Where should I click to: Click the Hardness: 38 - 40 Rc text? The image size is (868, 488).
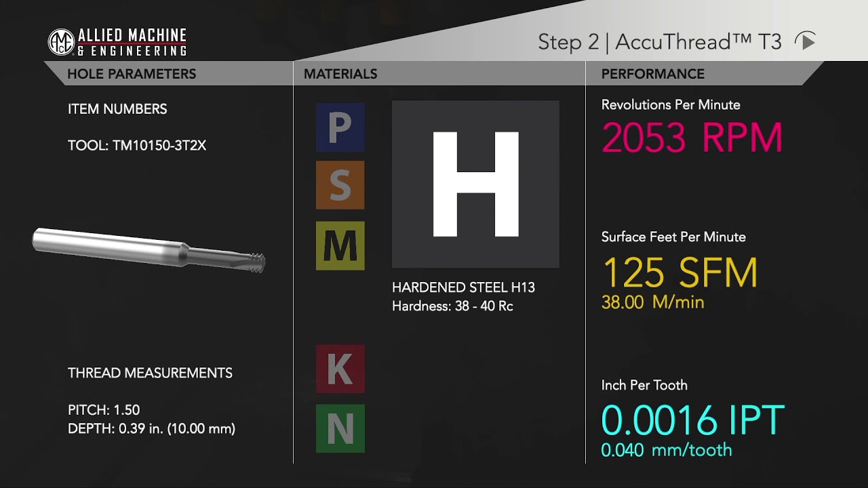pos(452,306)
